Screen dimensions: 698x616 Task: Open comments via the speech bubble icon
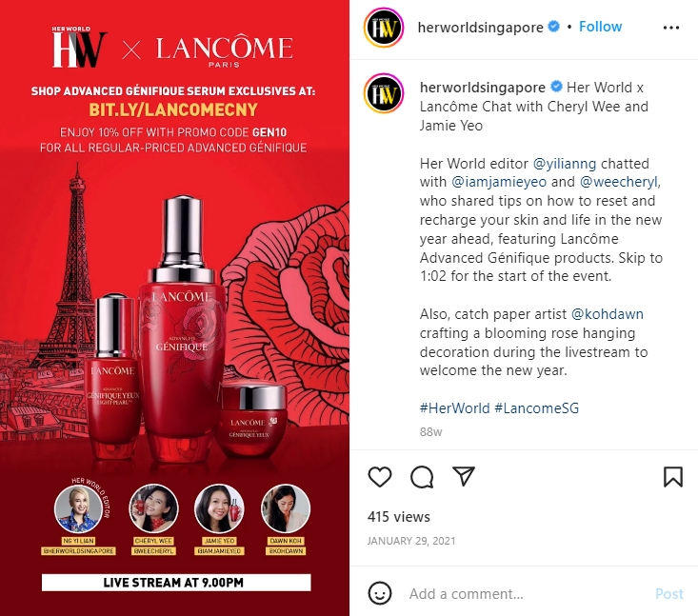[x=422, y=477]
